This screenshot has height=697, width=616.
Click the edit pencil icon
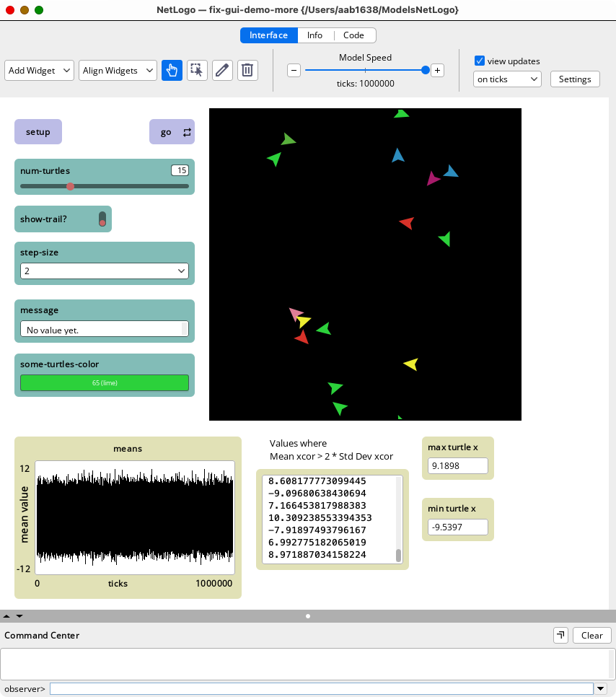tap(222, 70)
